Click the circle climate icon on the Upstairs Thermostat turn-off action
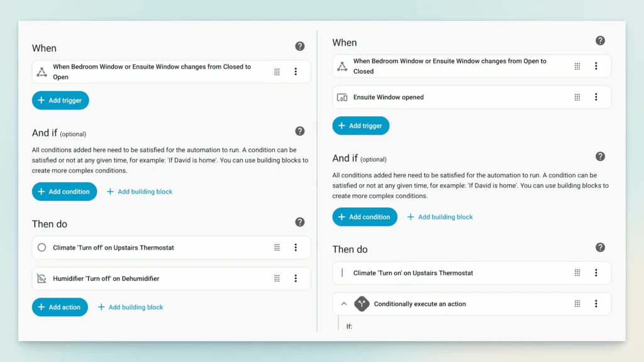Viewport: 644px width, 362px height. point(42,247)
